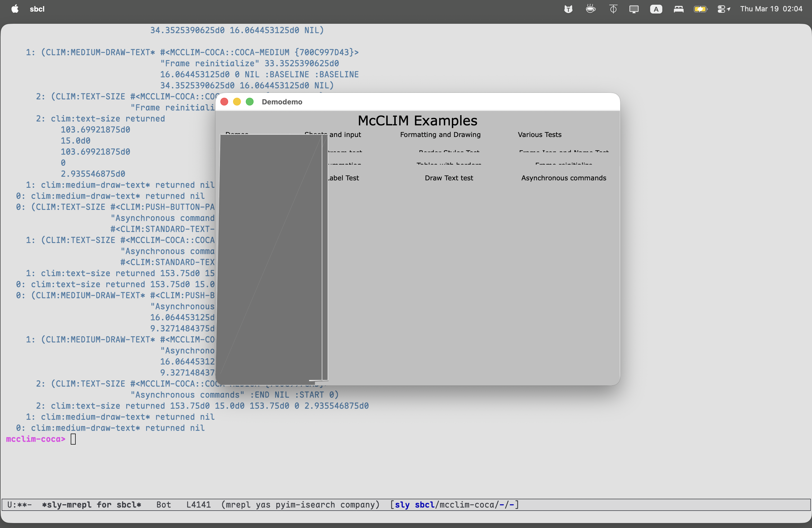Click the screen mirroring display icon
The image size is (812, 528).
[634, 9]
